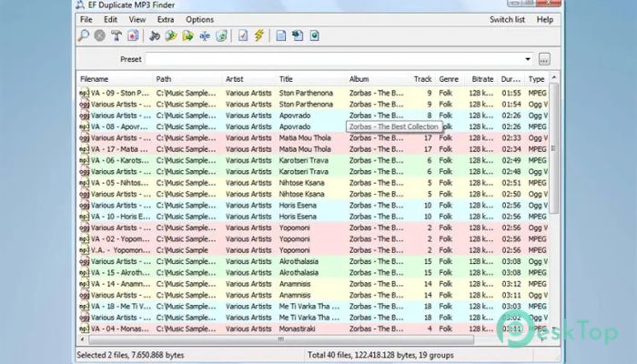Click mp3 icon of VA - 06 - Karots row

(83, 161)
